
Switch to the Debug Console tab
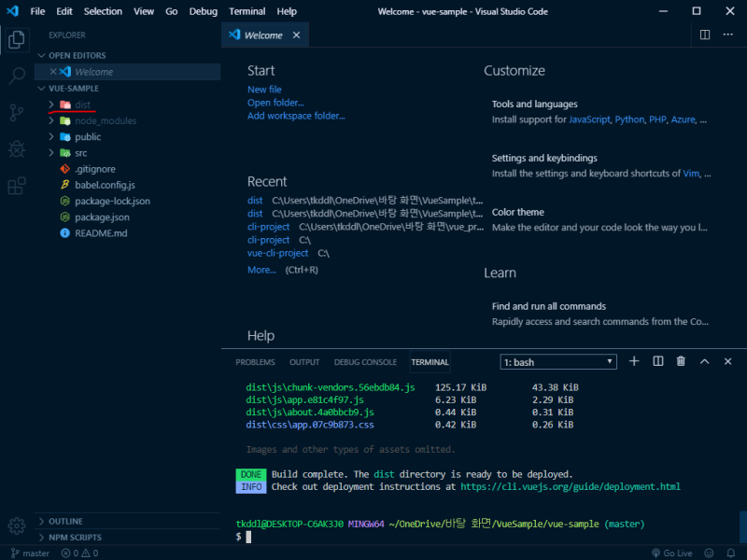click(x=365, y=362)
